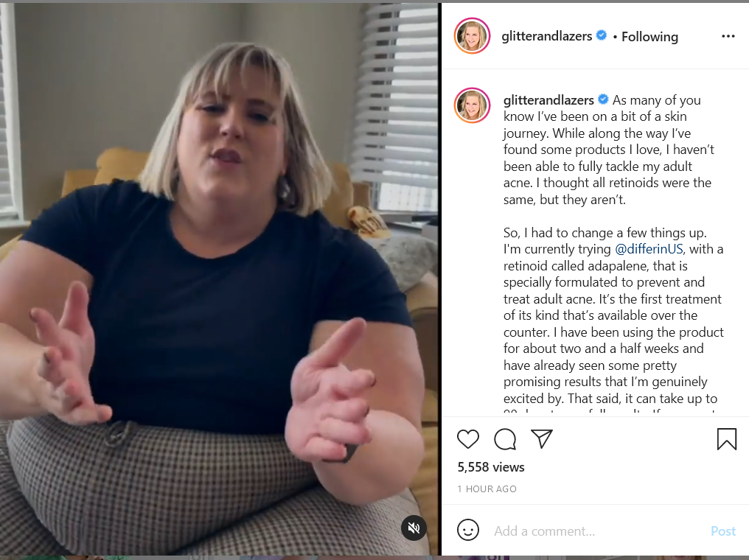Open emoji picker smiley icon

pos(467,530)
